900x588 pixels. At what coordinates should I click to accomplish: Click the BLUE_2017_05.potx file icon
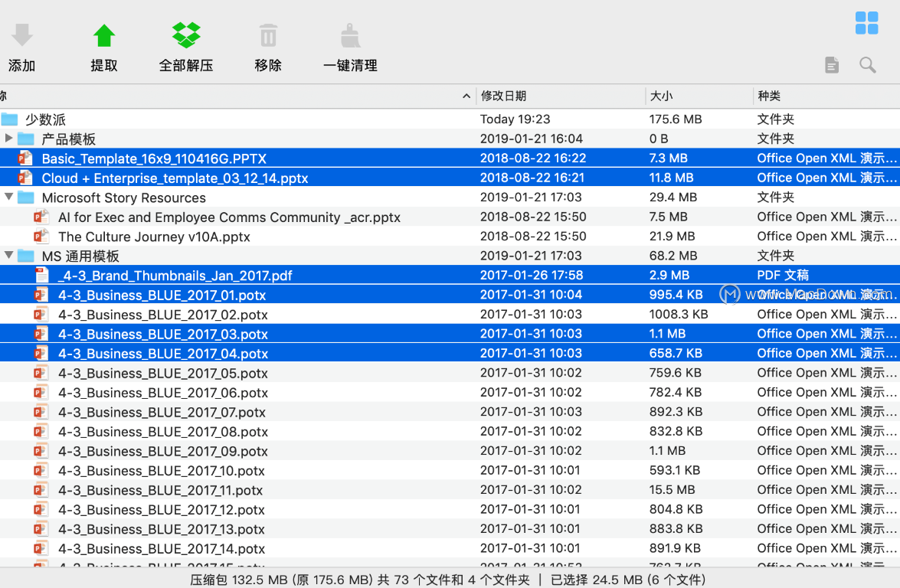tap(41, 373)
